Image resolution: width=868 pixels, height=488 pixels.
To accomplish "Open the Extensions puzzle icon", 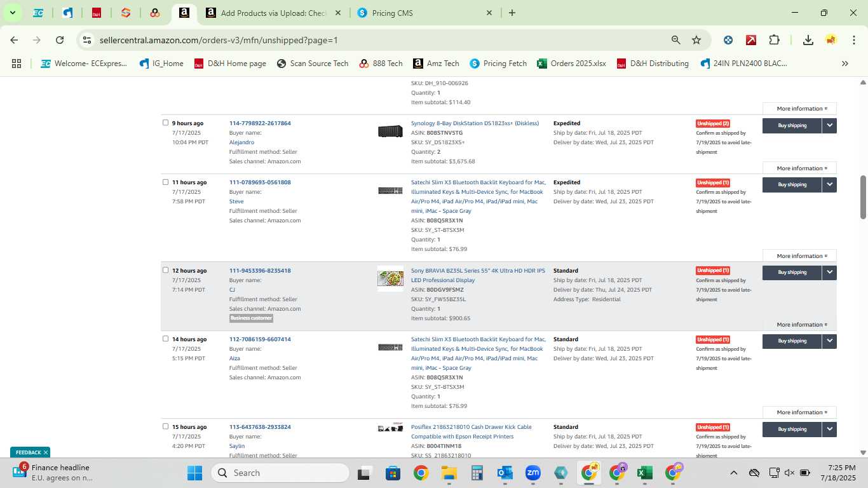I will (x=774, y=40).
